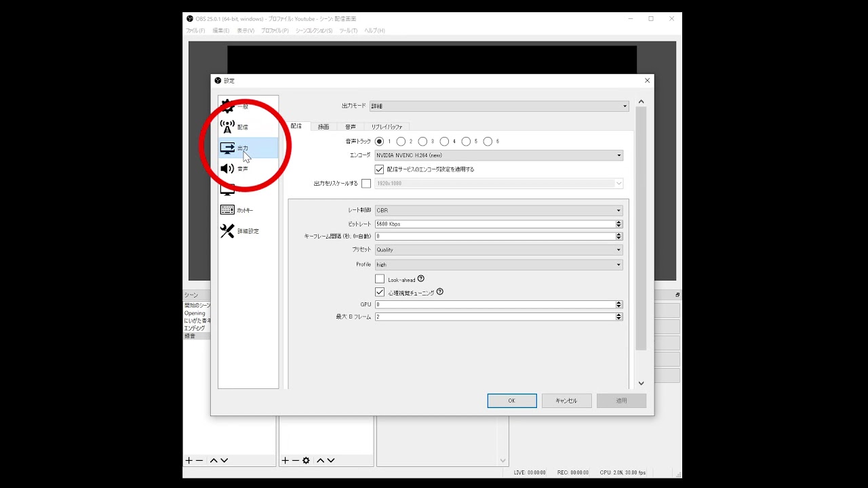Click the CPU usage status bar text

pos(623,472)
